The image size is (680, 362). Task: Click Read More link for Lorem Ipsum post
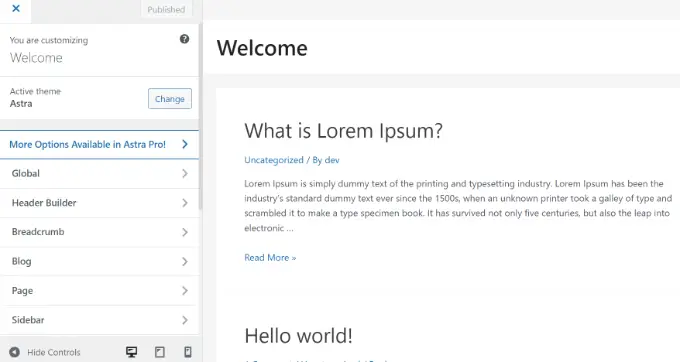pos(270,258)
